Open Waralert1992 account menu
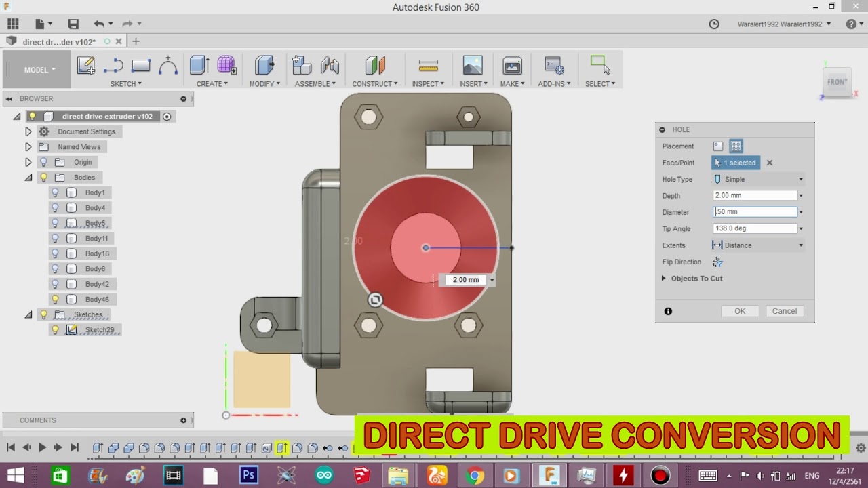This screenshot has height=488, width=868. [785, 24]
